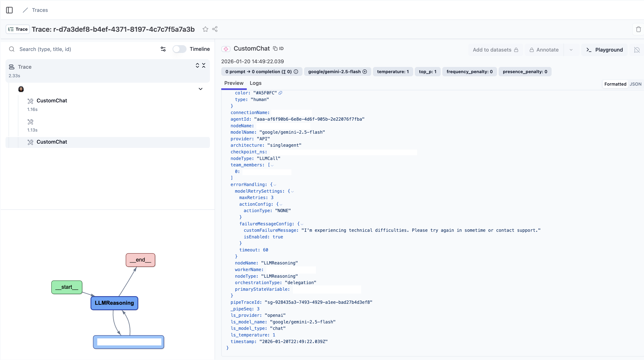Open search filter options
Screen dimensions: 644x360
[x=163, y=49]
